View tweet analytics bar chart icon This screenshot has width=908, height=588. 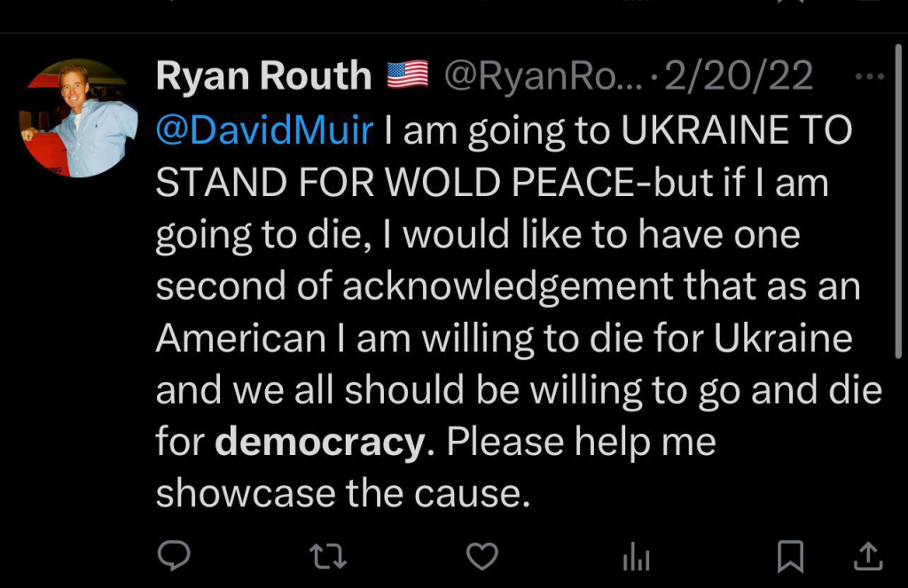point(636,557)
